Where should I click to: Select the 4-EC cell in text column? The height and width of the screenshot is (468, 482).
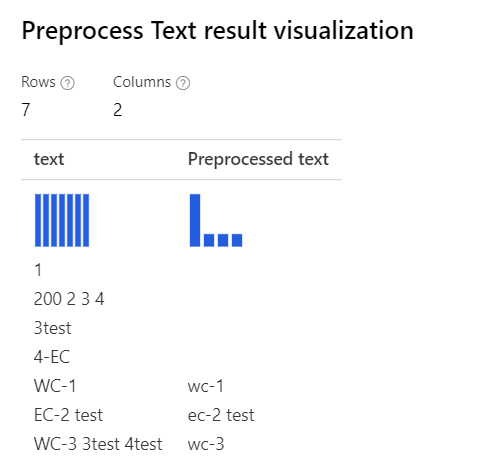[52, 357]
